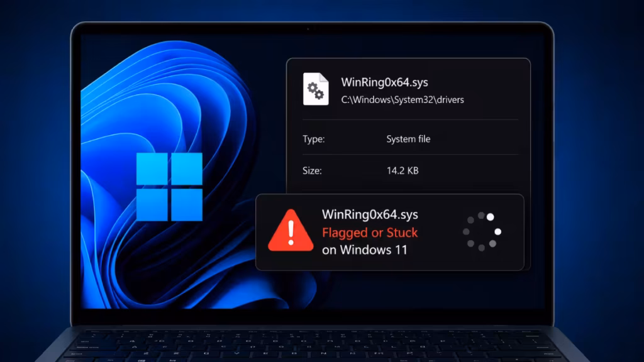
Task: Select the '14.2 KB' size value
Action: pyautogui.click(x=402, y=171)
